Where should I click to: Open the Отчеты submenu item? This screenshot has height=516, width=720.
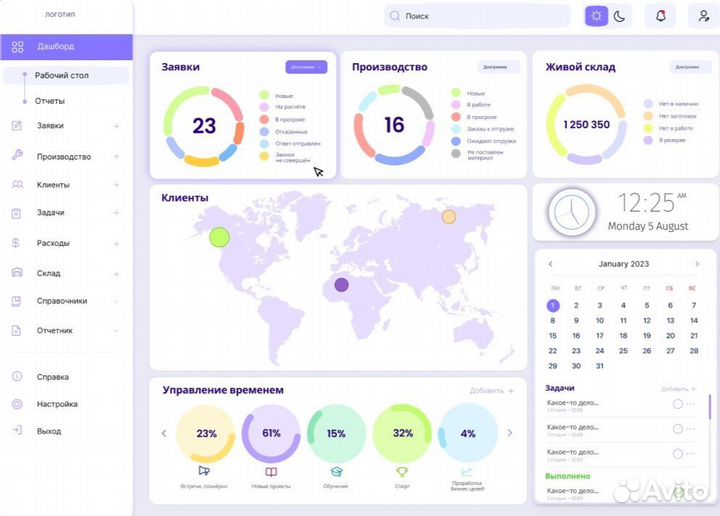point(50,101)
